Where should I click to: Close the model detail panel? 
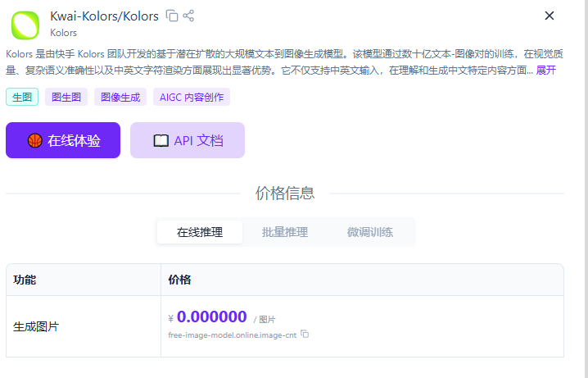point(550,16)
